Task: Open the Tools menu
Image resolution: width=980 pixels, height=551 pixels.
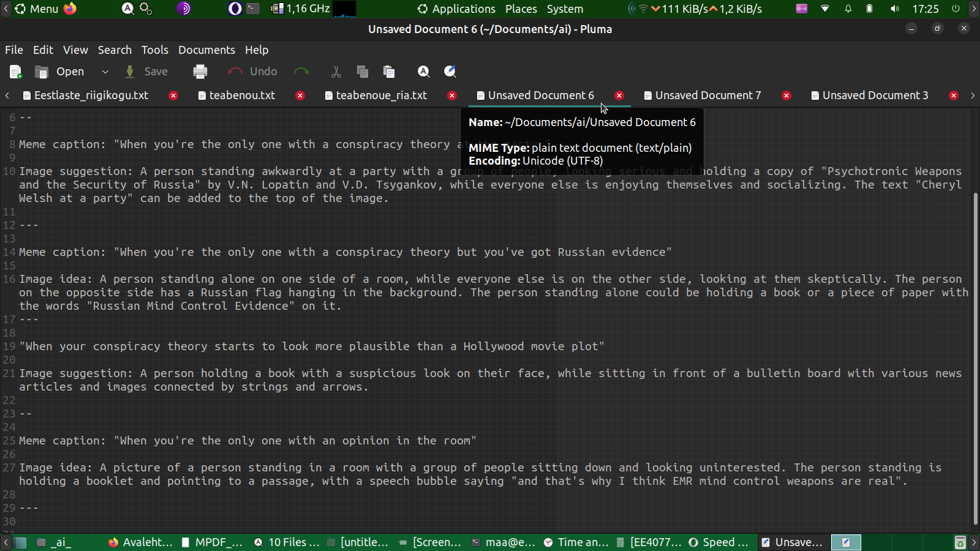Action: pos(155,50)
